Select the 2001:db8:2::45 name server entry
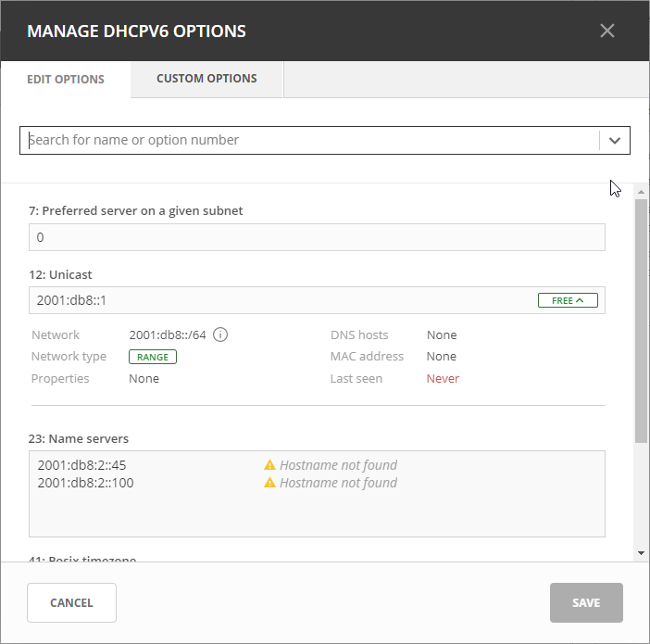The width and height of the screenshot is (650, 644). pyautogui.click(x=82, y=465)
